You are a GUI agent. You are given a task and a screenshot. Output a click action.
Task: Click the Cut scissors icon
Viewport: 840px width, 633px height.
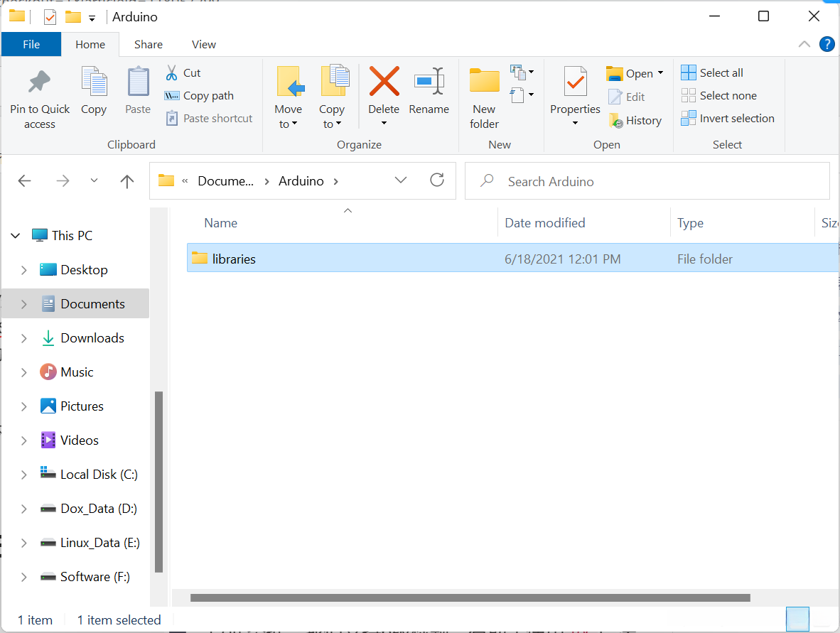click(172, 72)
